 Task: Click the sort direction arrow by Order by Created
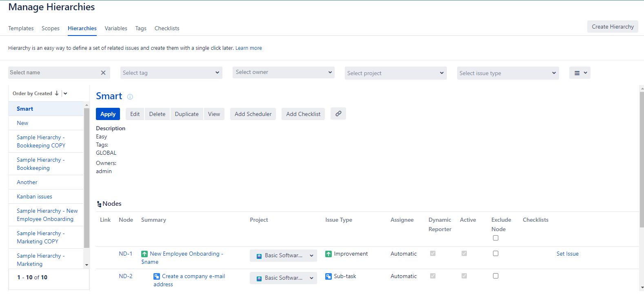pyautogui.click(x=57, y=94)
